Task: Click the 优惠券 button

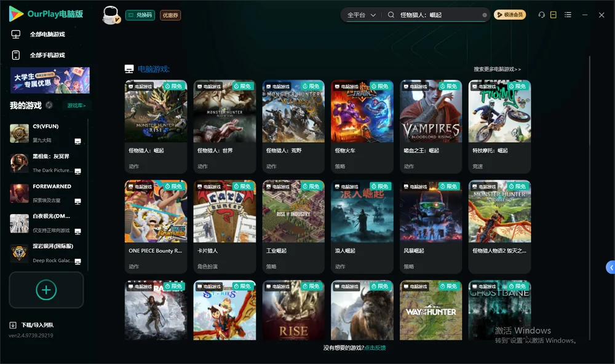Action: click(170, 15)
